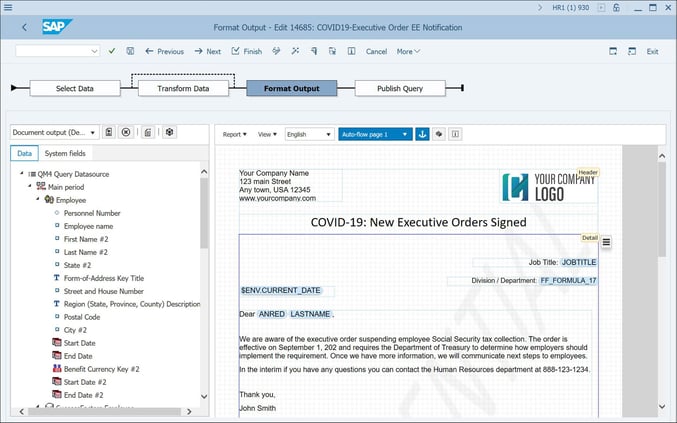Open the More menu
Screen dimensions: 677x423
pyautogui.click(x=408, y=51)
